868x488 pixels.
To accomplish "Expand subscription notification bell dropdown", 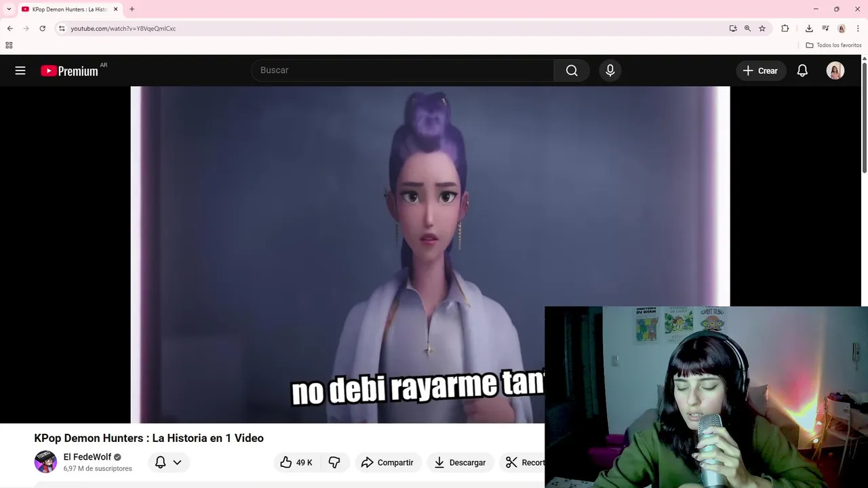I will 168,462.
